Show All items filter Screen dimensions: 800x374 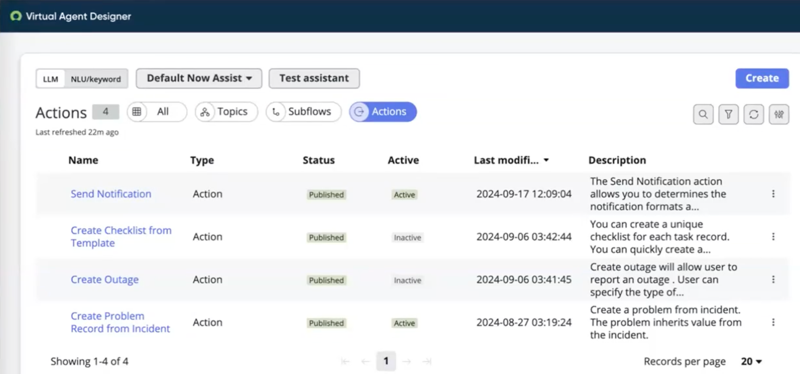coord(157,112)
